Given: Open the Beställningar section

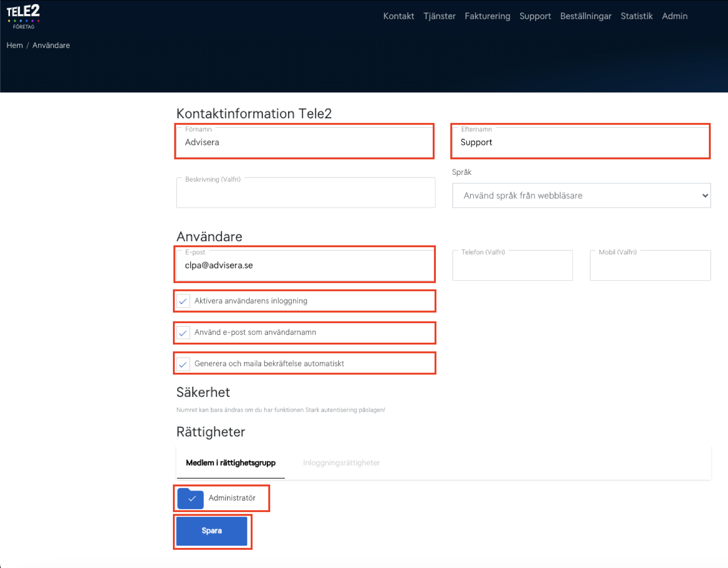Looking at the screenshot, I should [586, 16].
